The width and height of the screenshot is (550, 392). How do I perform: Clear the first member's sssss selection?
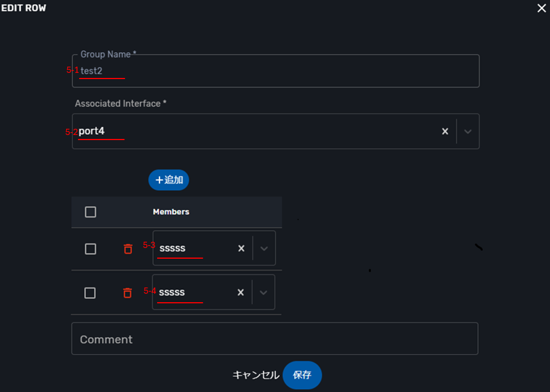[241, 249]
